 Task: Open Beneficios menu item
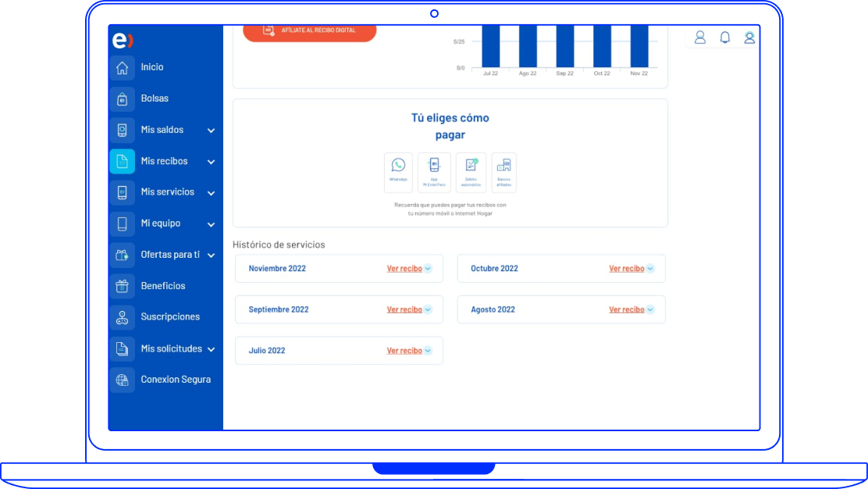162,286
